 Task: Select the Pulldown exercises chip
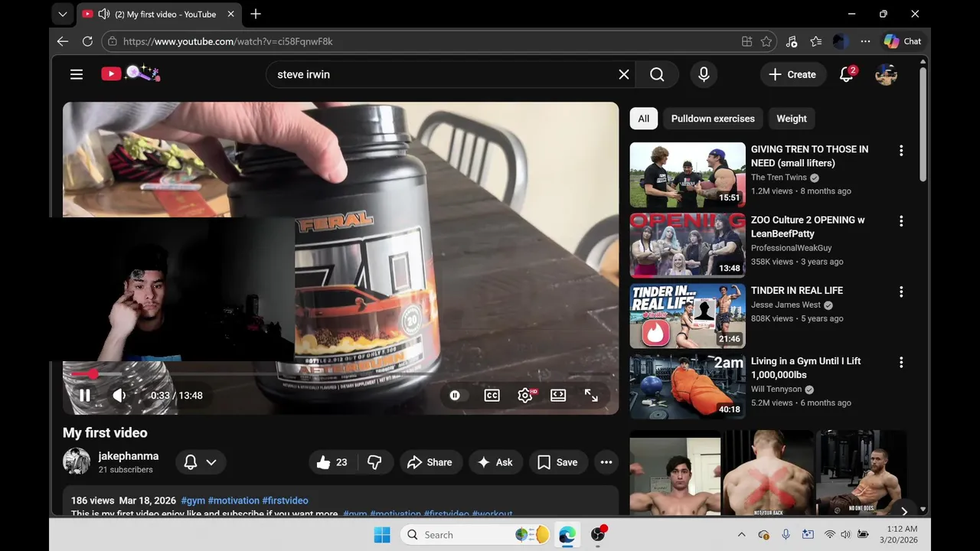(x=713, y=119)
